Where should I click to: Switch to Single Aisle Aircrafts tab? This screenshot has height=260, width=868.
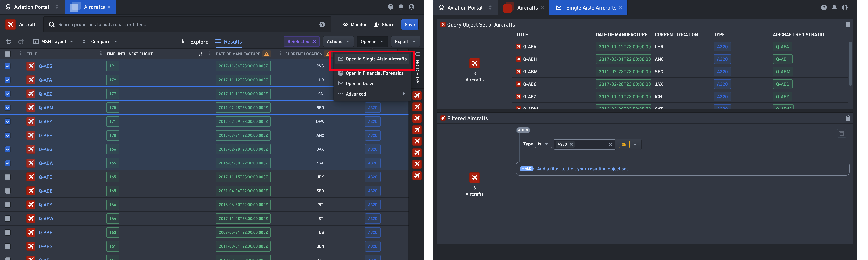pyautogui.click(x=588, y=7)
